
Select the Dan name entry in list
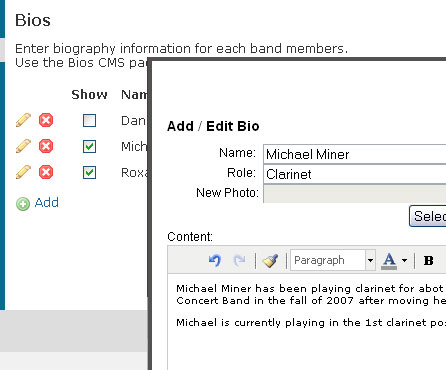[133, 120]
